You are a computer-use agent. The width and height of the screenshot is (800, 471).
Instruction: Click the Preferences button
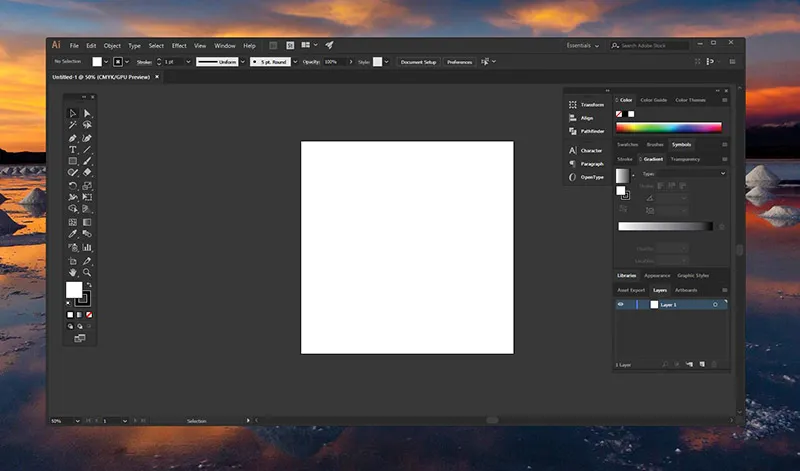459,62
